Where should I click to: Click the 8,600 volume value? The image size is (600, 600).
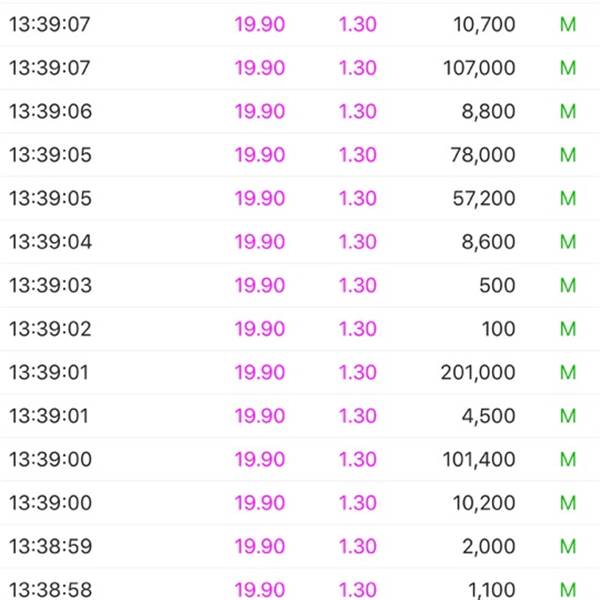coord(488,242)
